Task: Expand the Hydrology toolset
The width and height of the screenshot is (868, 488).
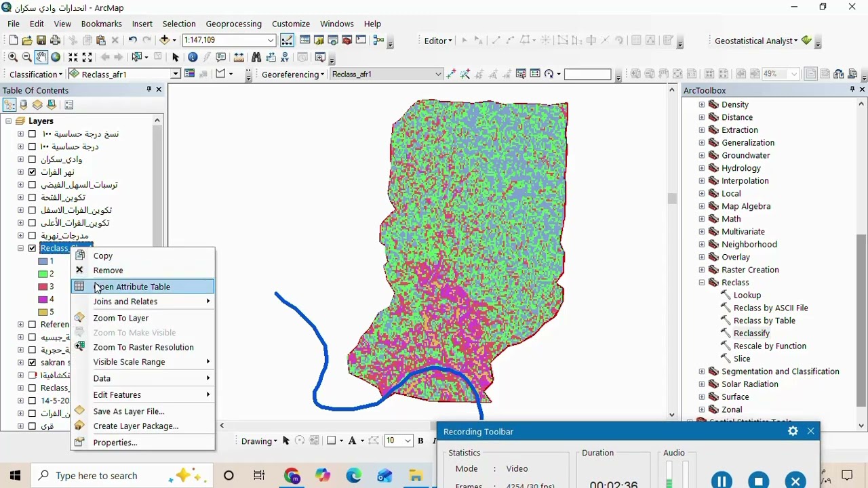Action: pos(702,168)
